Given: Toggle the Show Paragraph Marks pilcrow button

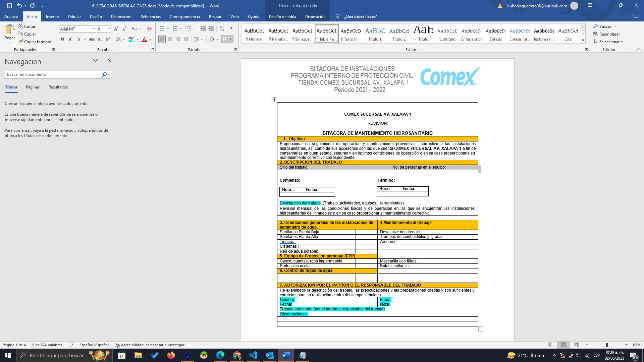Looking at the screenshot, I should pos(232,29).
